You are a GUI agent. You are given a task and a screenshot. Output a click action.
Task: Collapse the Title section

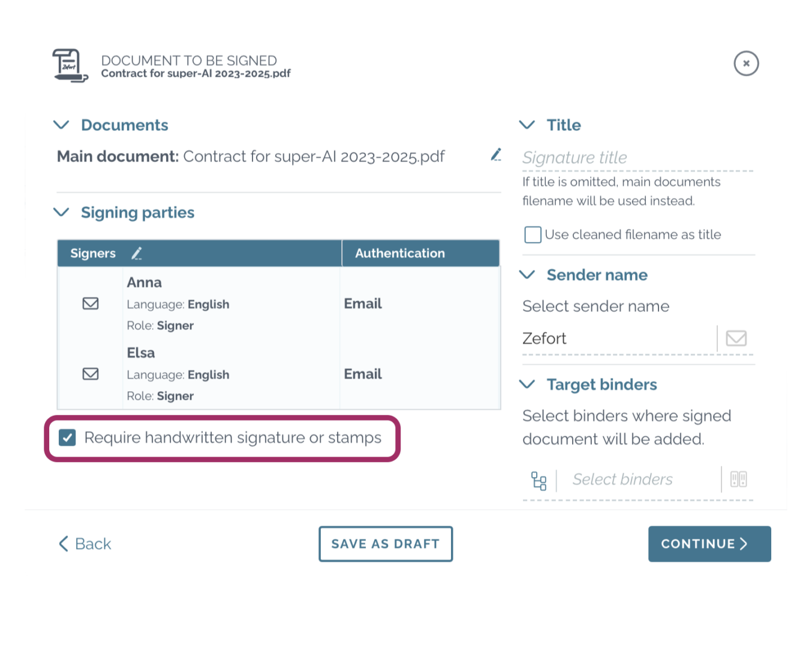527,125
